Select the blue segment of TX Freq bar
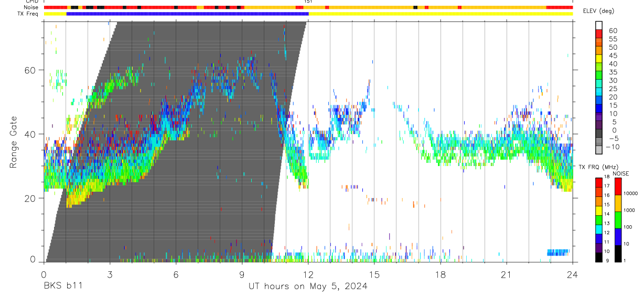 (187, 13)
